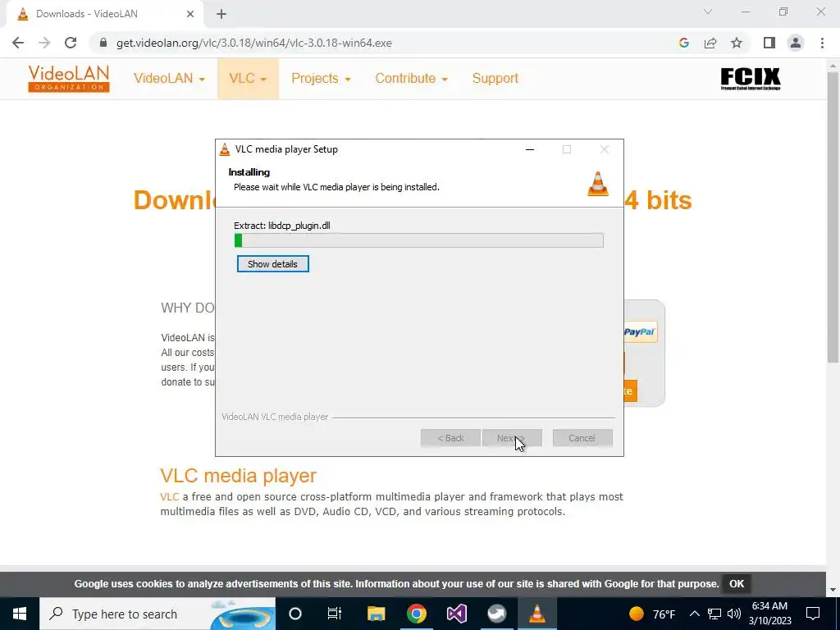840x630 pixels.
Task: Reload the page with the refresh icon
Action: tap(71, 43)
